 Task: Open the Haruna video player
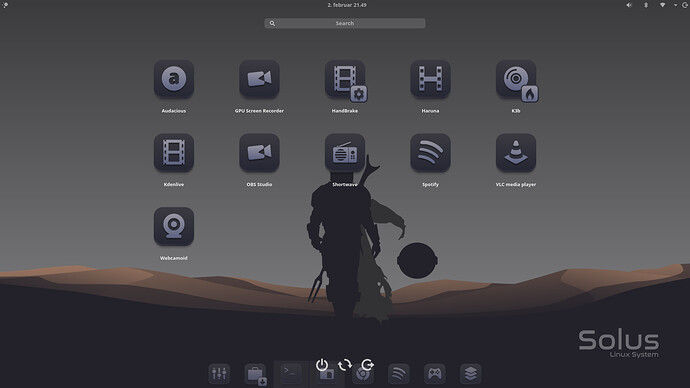click(x=430, y=79)
